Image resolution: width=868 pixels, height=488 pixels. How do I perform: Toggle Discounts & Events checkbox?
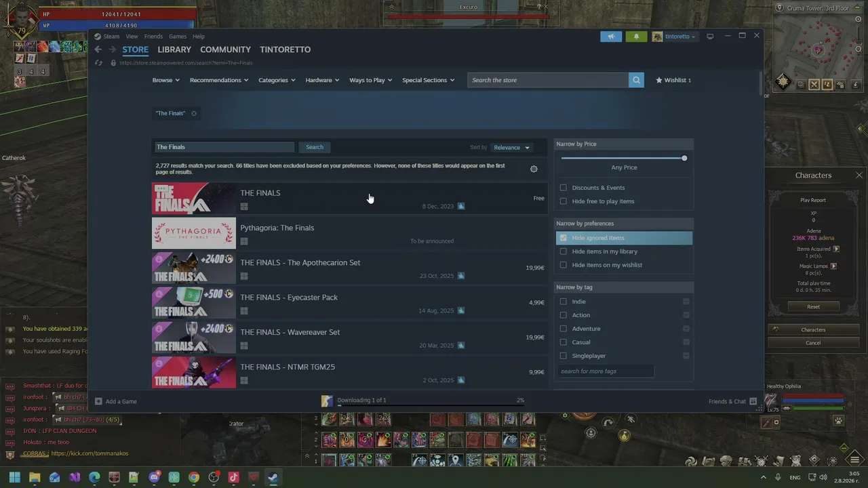tap(563, 188)
